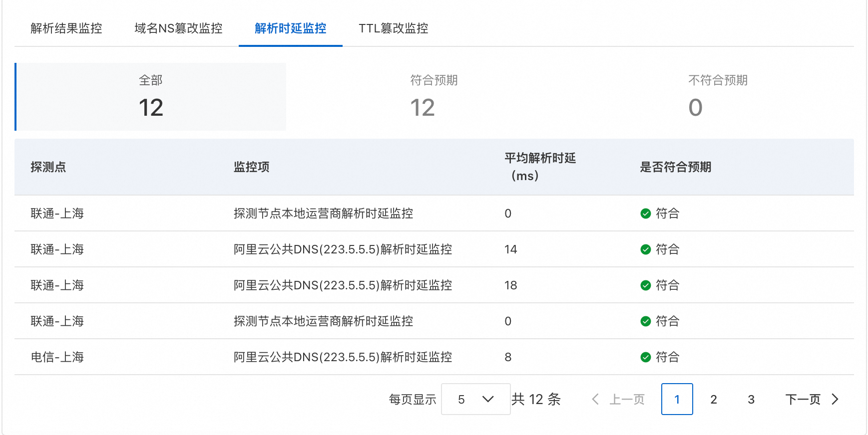868x435 pixels.
Task: Open the TTL篡改监控 tab
Action: 393,28
